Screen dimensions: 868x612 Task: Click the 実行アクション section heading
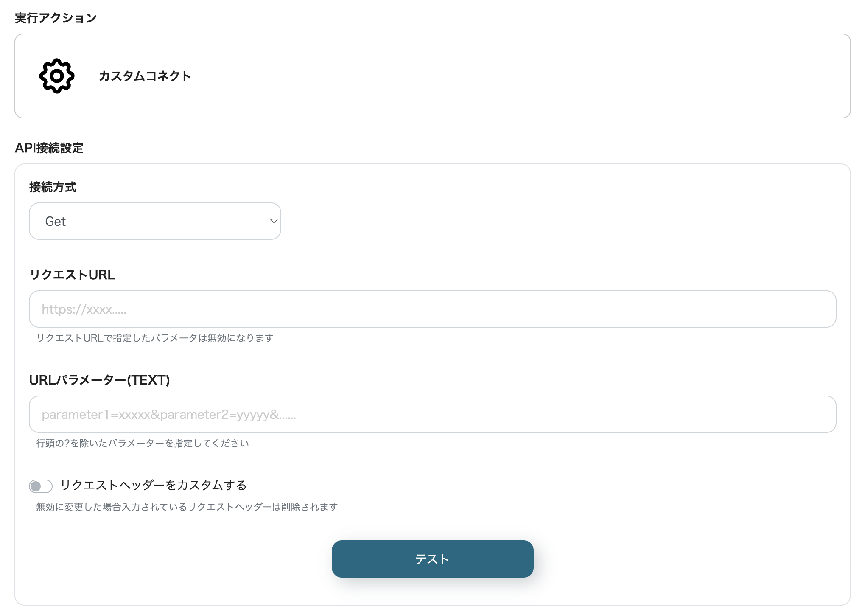(56, 18)
